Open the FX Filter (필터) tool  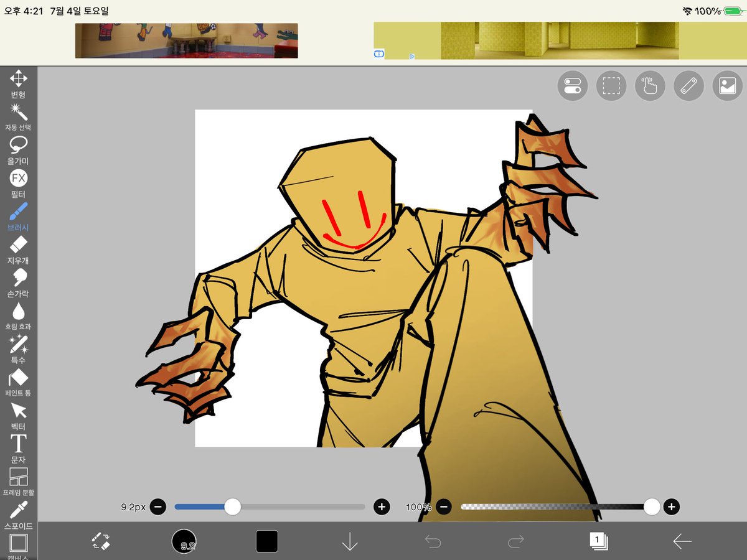coord(19,184)
